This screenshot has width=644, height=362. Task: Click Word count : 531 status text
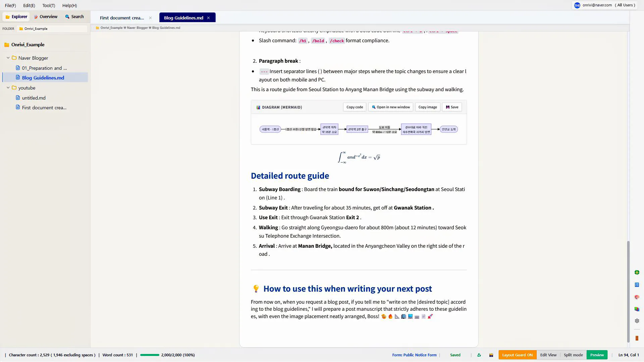(x=118, y=355)
